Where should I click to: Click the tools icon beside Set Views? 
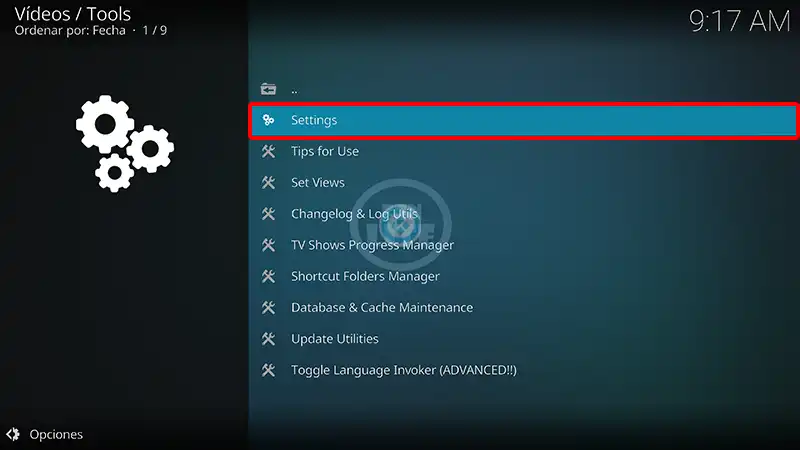(268, 182)
